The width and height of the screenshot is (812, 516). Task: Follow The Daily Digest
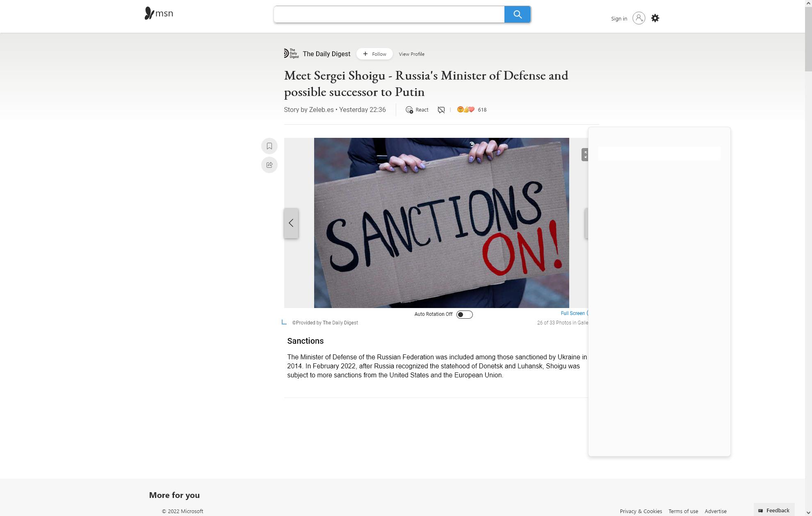point(374,54)
